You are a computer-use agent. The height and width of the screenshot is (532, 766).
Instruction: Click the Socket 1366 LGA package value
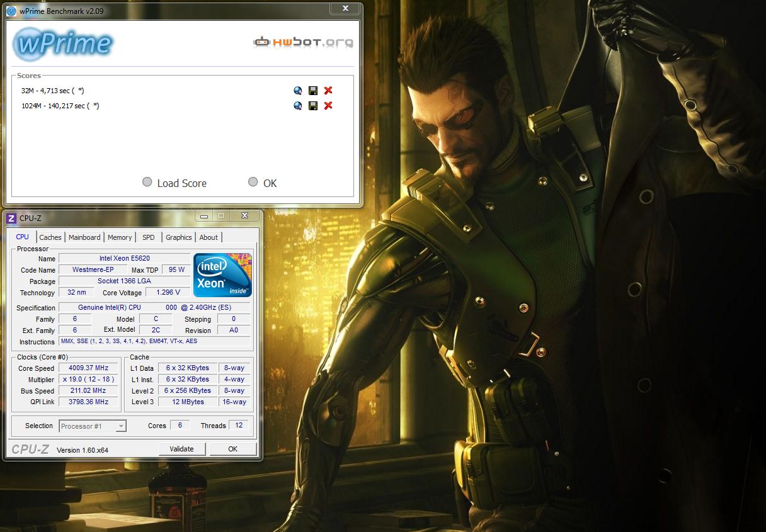point(124,281)
